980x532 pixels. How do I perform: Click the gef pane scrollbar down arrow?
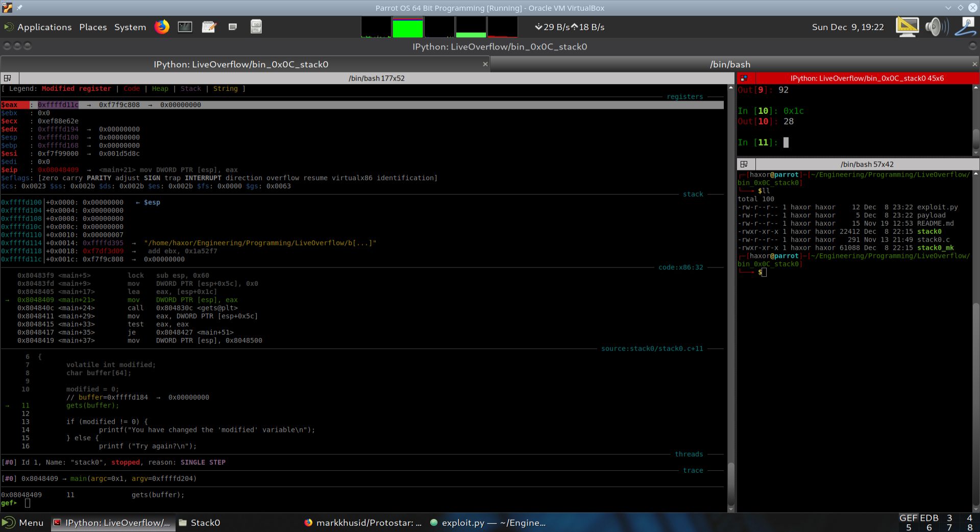pyautogui.click(x=730, y=509)
